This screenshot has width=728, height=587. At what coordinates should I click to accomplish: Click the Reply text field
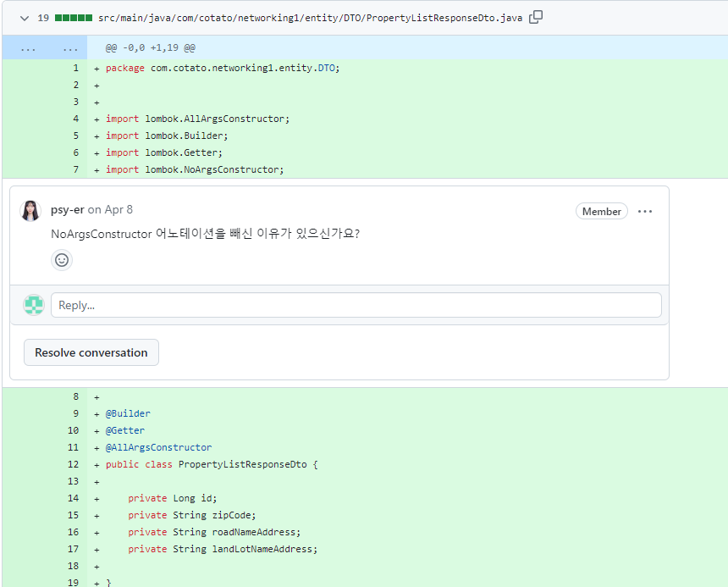356,304
